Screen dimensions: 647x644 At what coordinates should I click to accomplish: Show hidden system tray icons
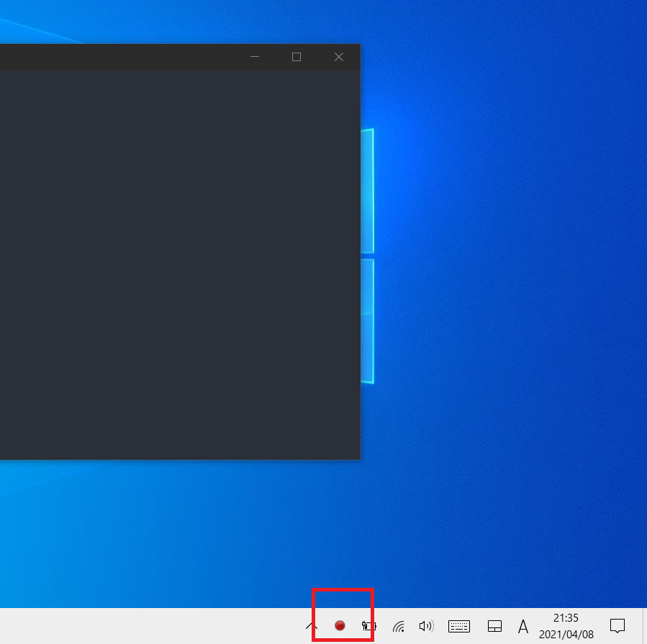click(312, 626)
